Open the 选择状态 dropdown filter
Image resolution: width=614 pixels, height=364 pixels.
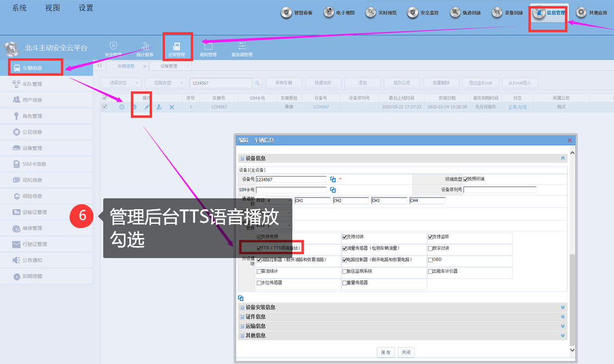(x=121, y=83)
